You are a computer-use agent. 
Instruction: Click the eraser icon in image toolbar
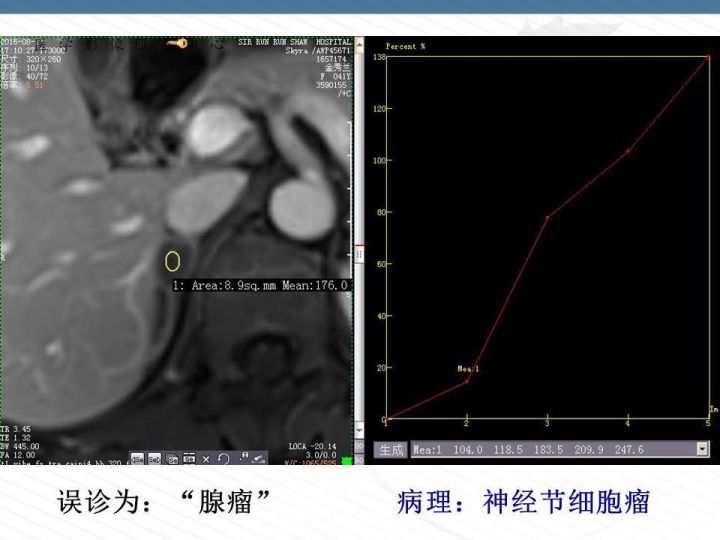[259, 459]
